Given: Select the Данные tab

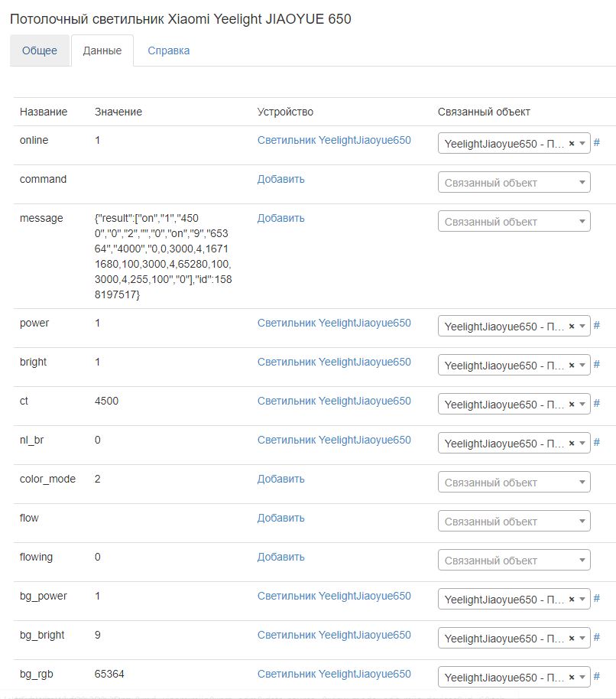Looking at the screenshot, I should coord(102,50).
